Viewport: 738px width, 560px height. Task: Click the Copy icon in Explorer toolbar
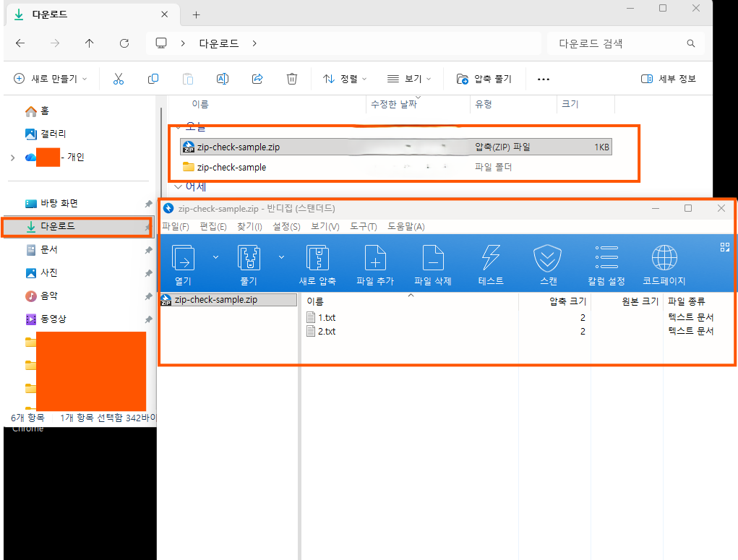coord(153,79)
